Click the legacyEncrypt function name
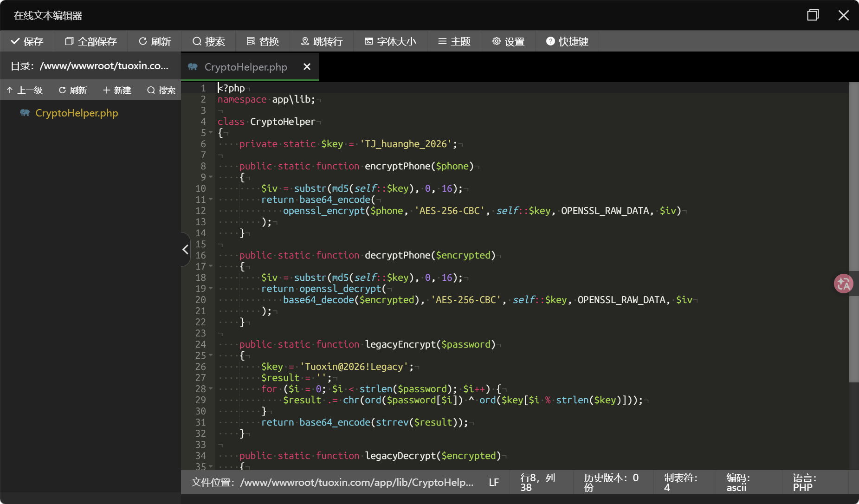Screen dimensions: 859x504 pyautogui.click(x=400, y=344)
